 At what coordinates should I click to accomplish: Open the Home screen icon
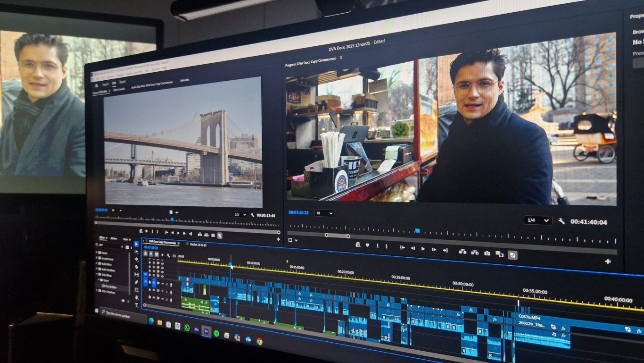(x=96, y=85)
